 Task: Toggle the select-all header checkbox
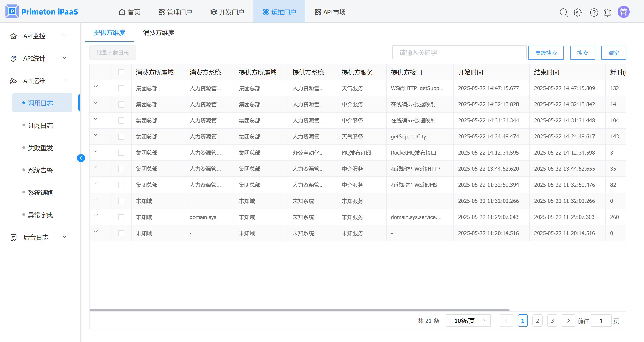pyautogui.click(x=121, y=72)
